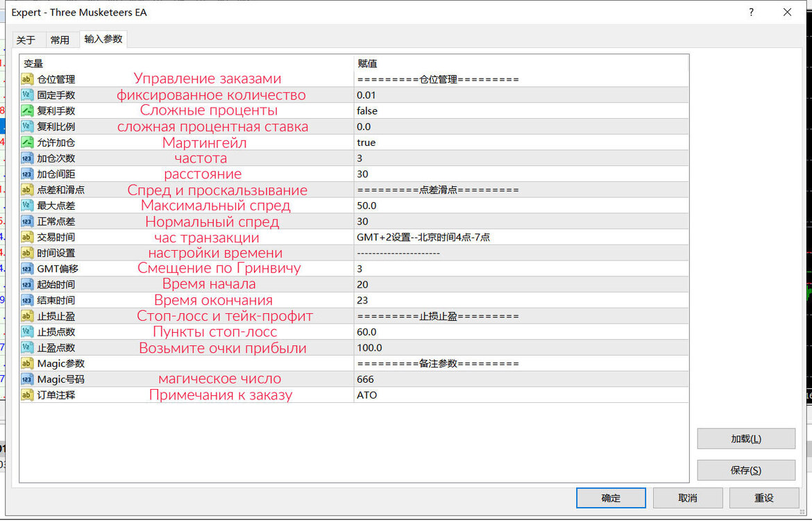Screen dimensions: 812x521
Task: Select the GMT+2设置--北京时间4点-7点 value
Action: [x=521, y=238]
